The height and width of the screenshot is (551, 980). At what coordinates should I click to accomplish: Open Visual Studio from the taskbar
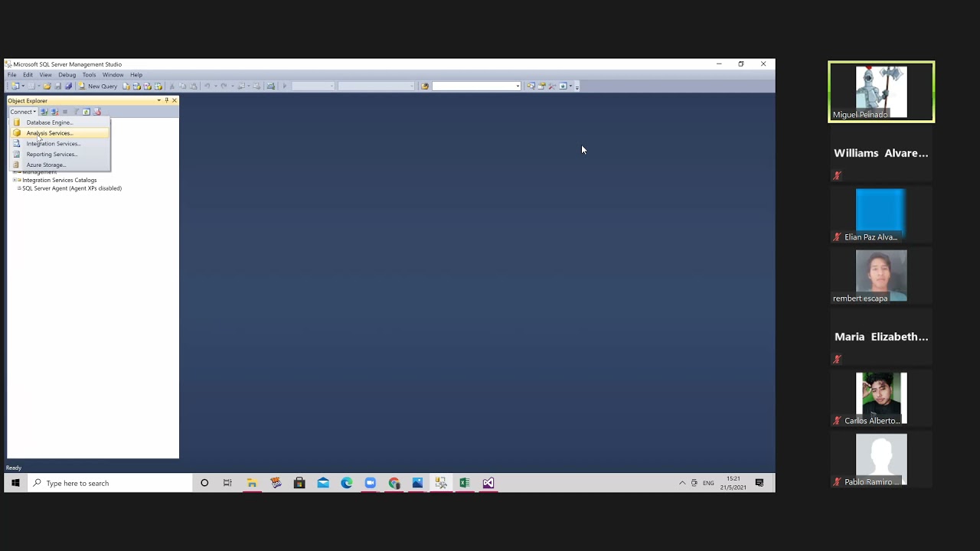coord(488,483)
